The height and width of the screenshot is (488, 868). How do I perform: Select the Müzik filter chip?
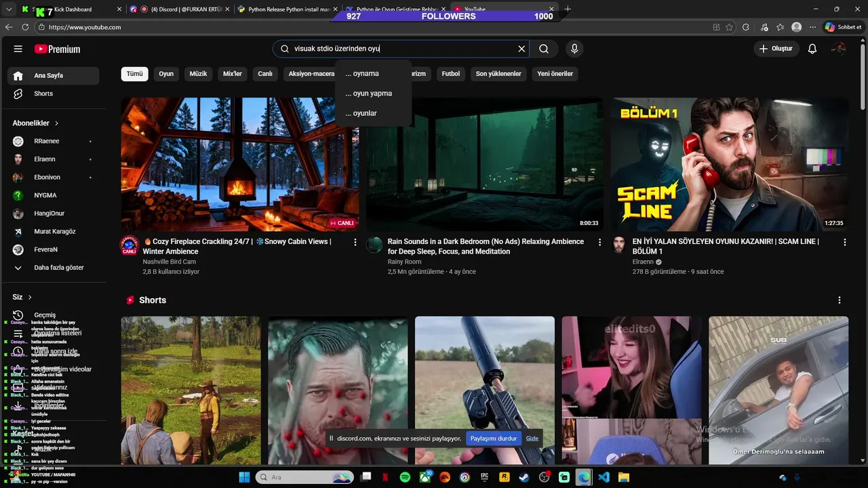198,74
